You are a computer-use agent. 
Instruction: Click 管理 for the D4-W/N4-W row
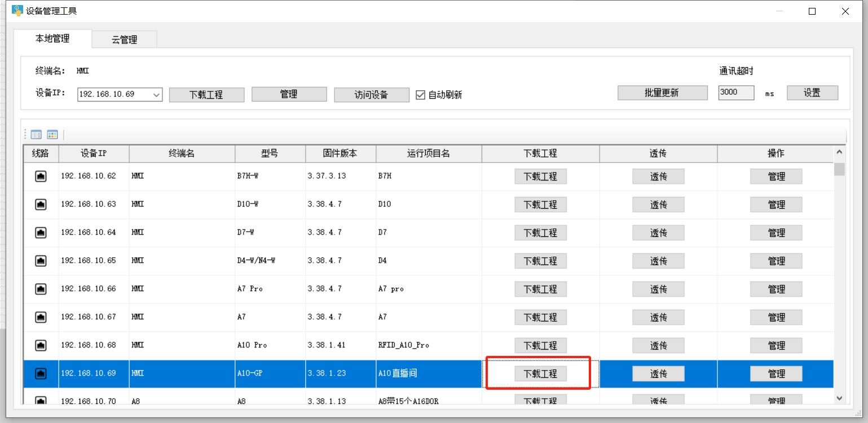(776, 261)
